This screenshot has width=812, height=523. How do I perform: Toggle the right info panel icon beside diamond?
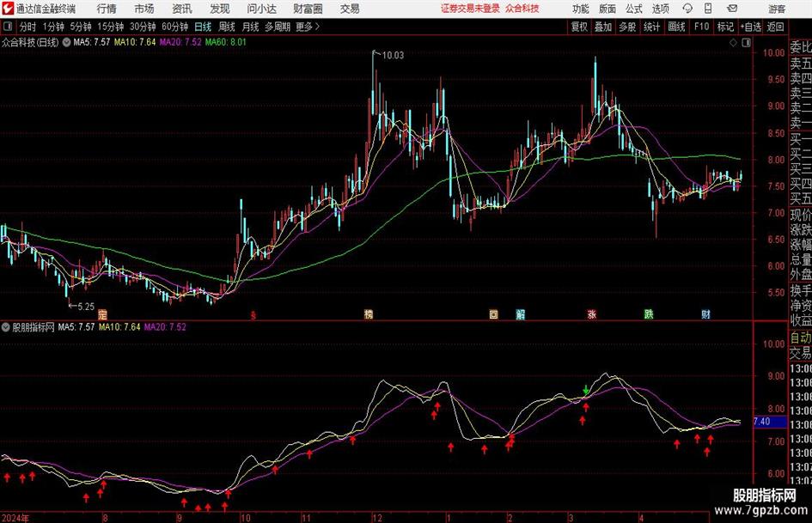pos(746,43)
